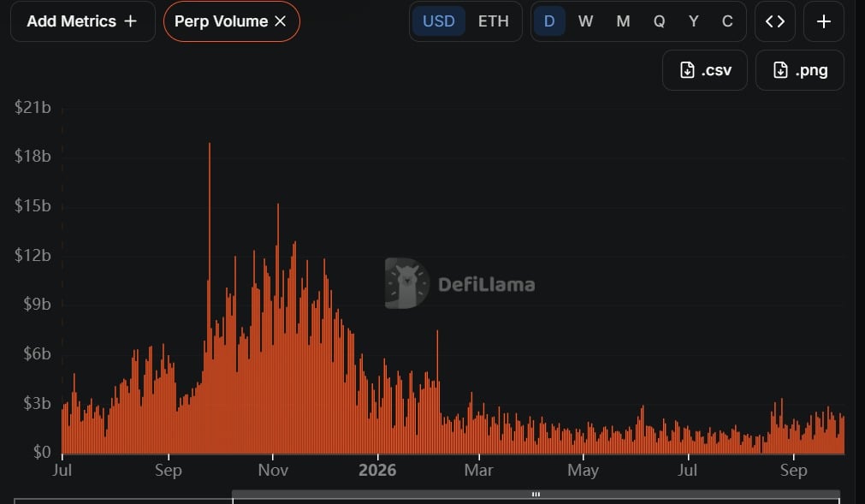This screenshot has width=865, height=504.
Task: Click the $6b y-axis label
Action: (37, 353)
